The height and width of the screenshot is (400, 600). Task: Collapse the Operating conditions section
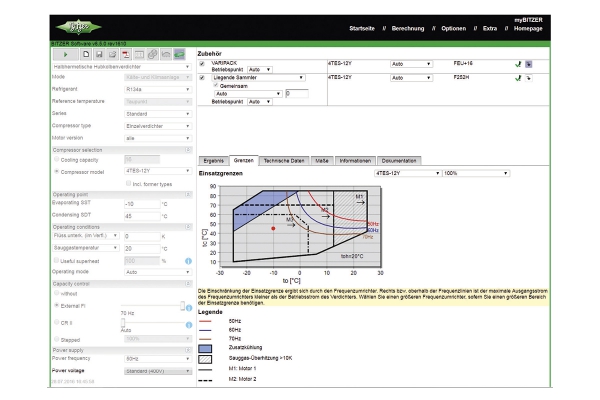[x=188, y=227]
